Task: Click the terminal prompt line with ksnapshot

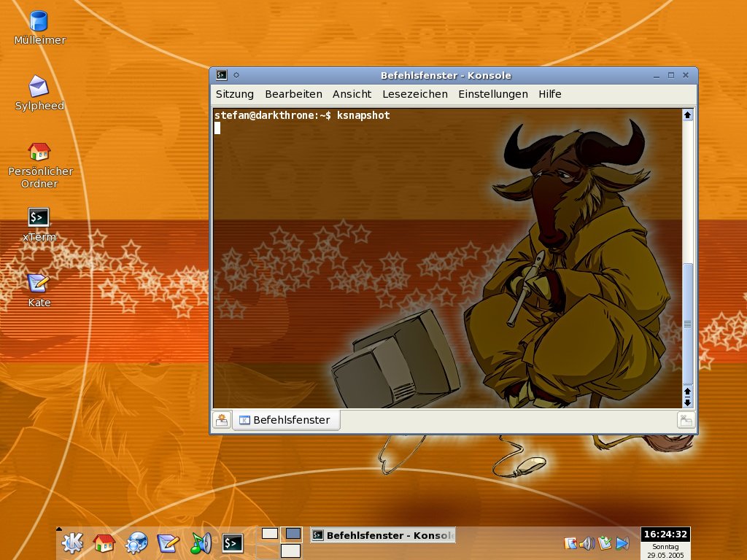Action: pyautogui.click(x=302, y=115)
